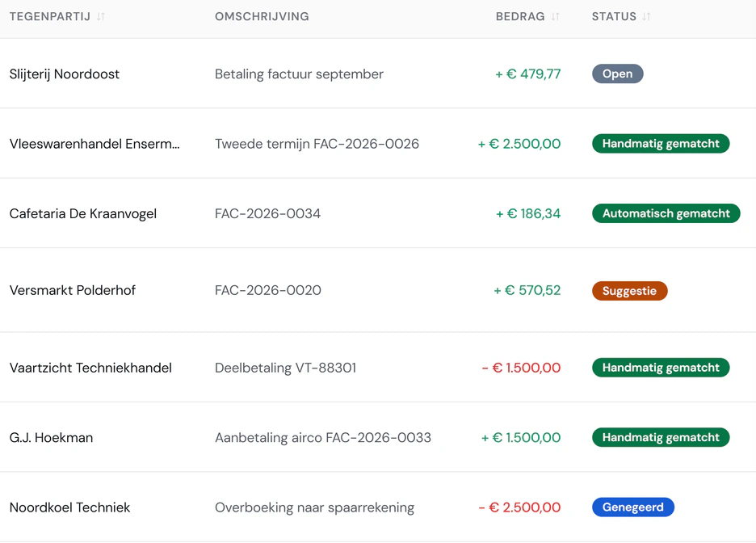Click the amount + € 570,52

527,290
